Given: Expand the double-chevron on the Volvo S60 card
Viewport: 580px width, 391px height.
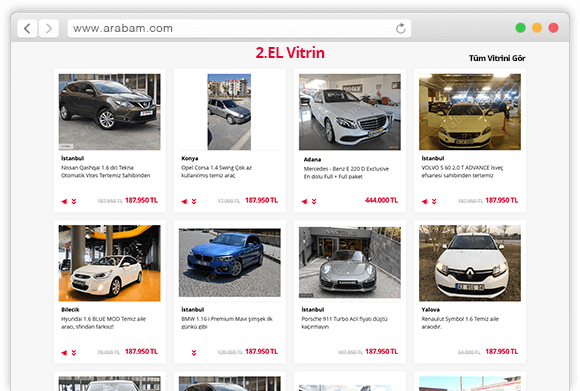Looking at the screenshot, I should pyautogui.click(x=434, y=201).
